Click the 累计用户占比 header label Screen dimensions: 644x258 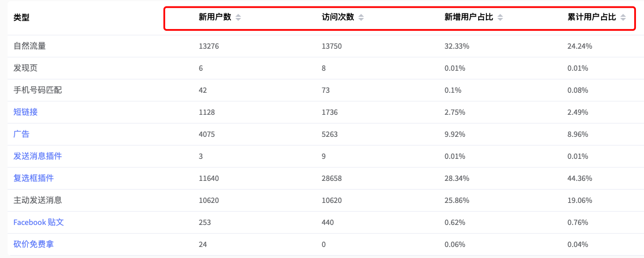coord(592,17)
